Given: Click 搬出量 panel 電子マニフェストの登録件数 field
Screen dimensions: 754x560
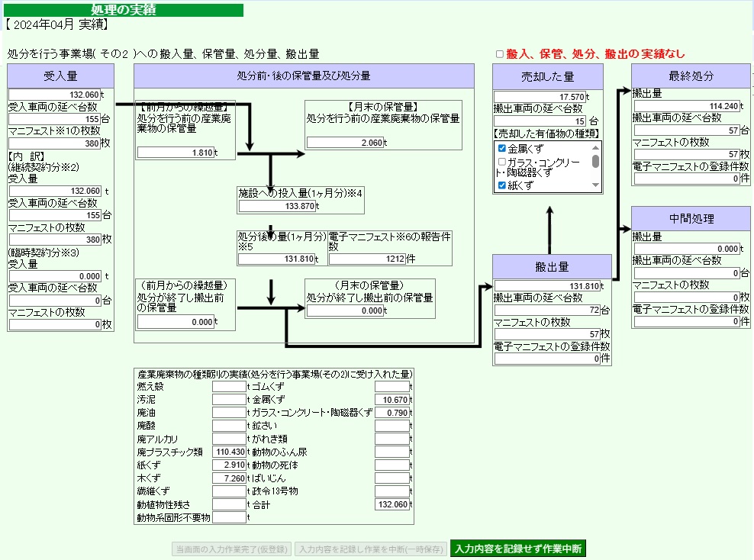Looking at the screenshot, I should coord(547,359).
